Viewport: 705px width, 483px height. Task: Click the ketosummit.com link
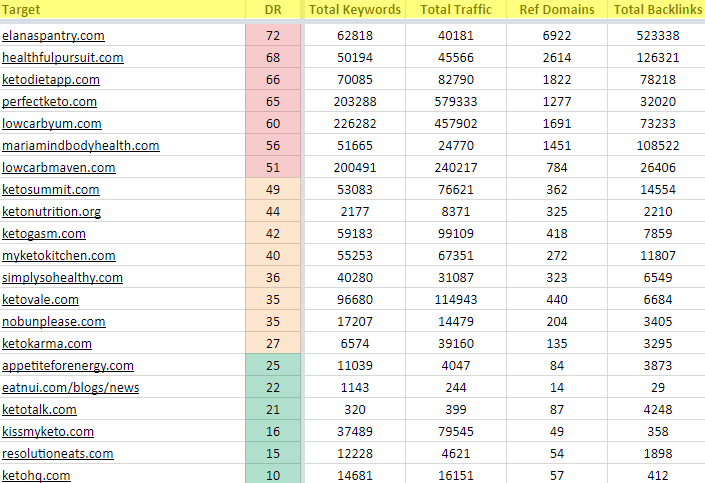50,190
